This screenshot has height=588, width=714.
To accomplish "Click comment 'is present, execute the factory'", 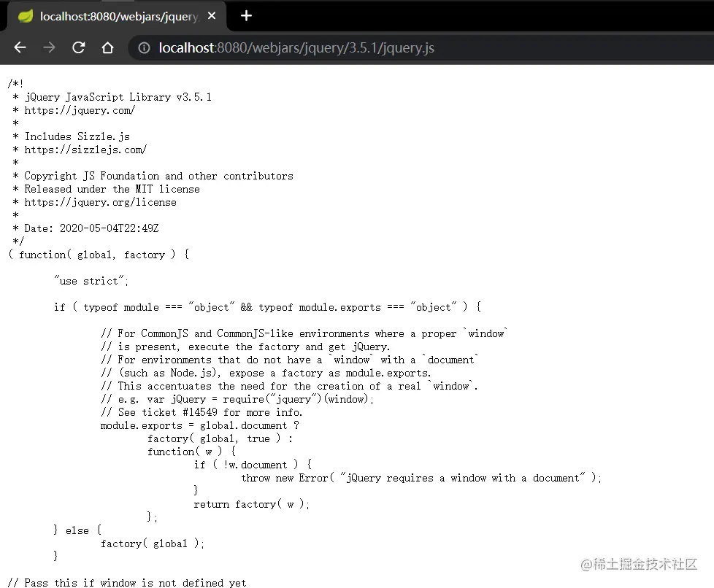I will pos(245,347).
